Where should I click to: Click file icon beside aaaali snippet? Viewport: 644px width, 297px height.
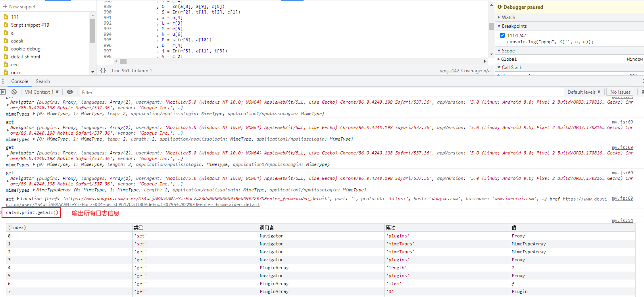click(x=6, y=40)
